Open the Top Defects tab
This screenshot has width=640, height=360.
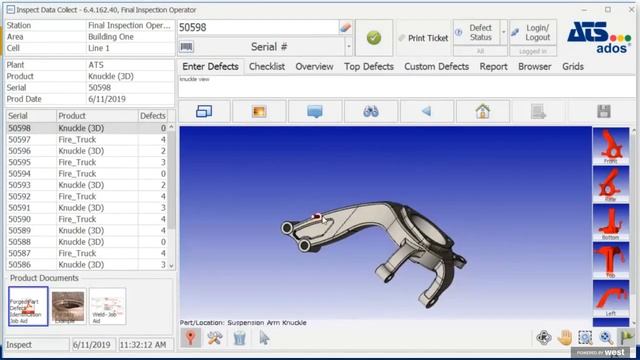tap(369, 67)
